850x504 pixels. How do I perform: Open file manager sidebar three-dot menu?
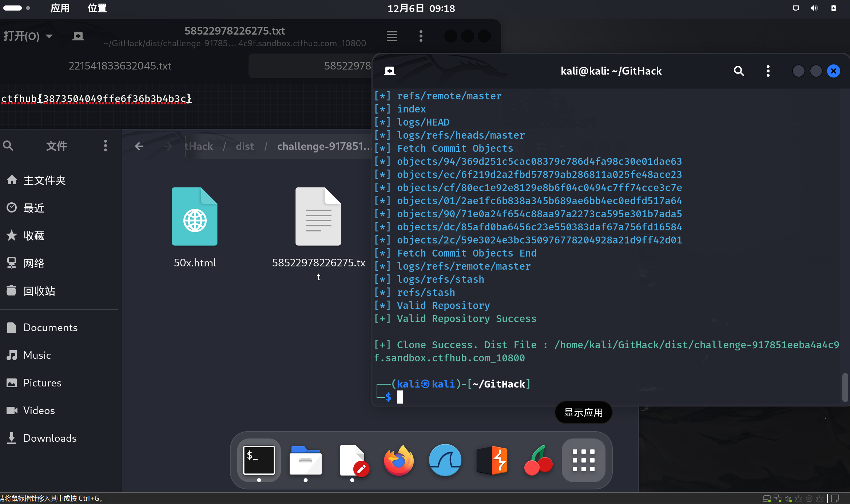106,146
